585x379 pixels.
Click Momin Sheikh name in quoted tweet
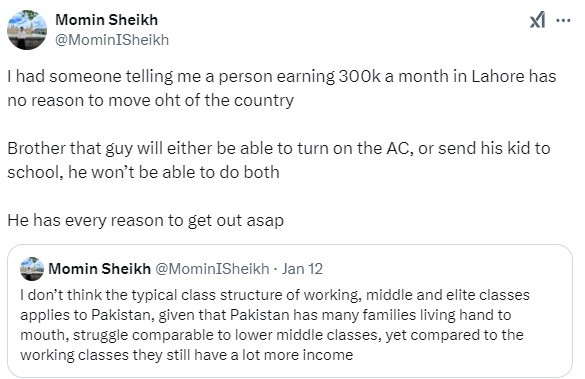[x=100, y=269]
